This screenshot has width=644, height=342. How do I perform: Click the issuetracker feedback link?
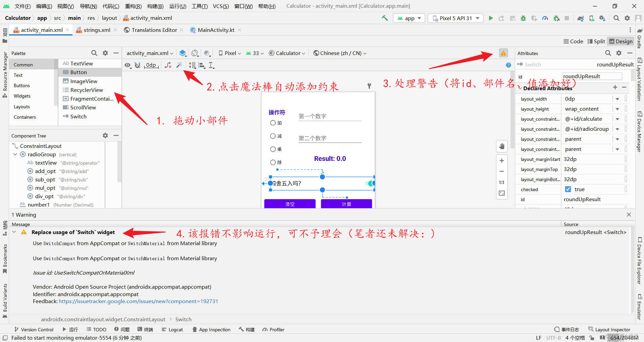coord(138,301)
